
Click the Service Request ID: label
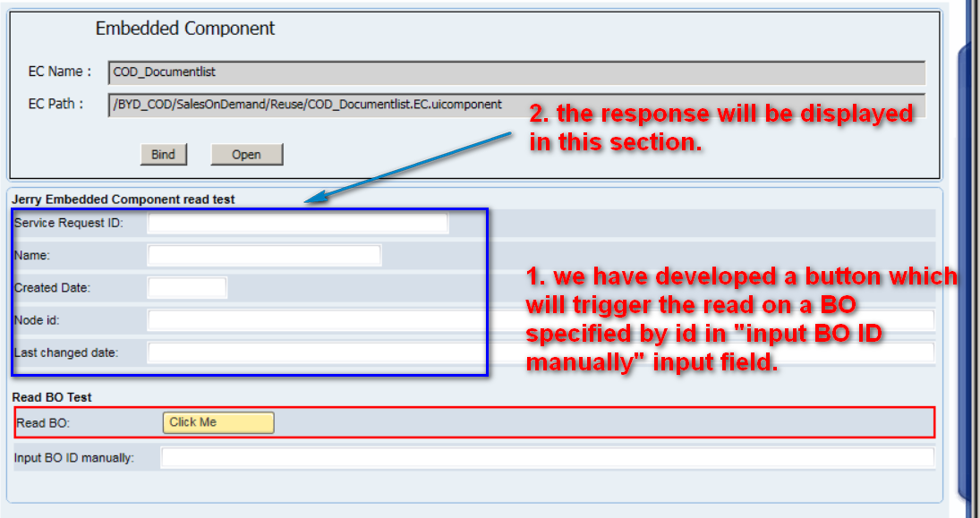point(69,223)
